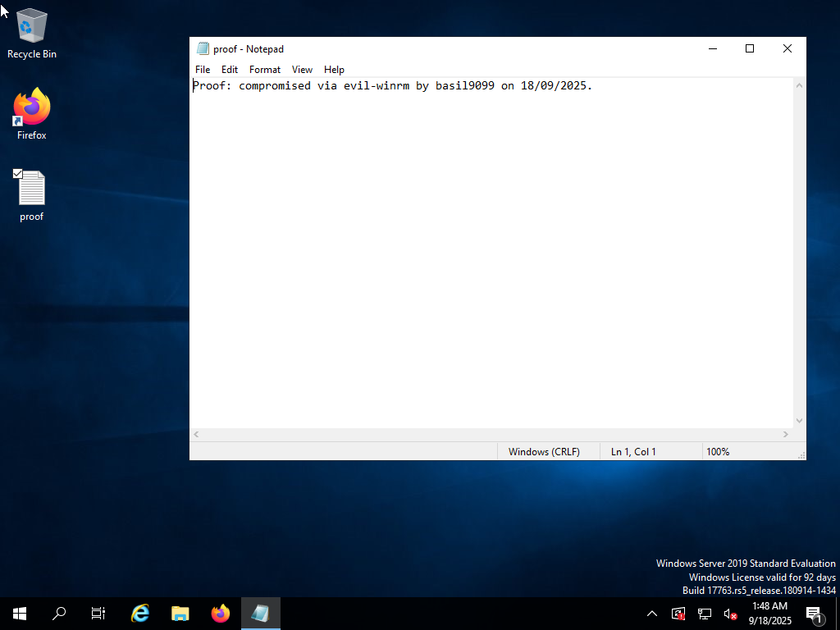
Task: Click the vertical scrollbar down arrow
Action: coord(799,420)
